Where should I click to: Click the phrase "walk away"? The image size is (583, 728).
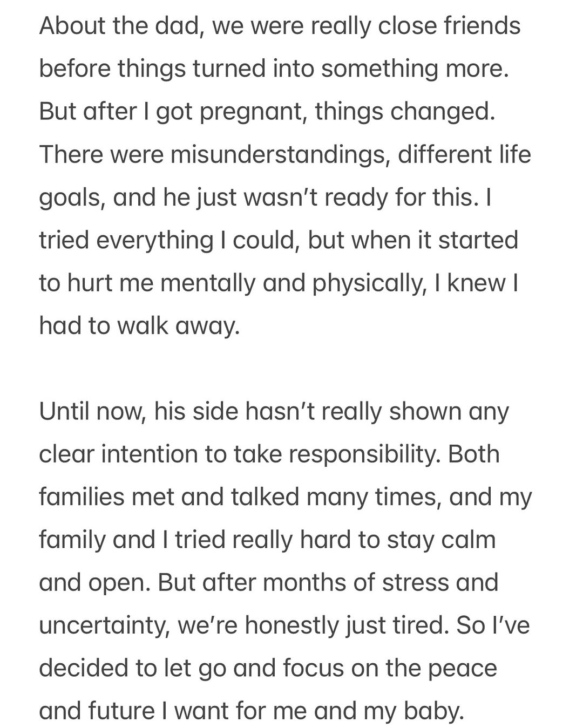(x=178, y=326)
